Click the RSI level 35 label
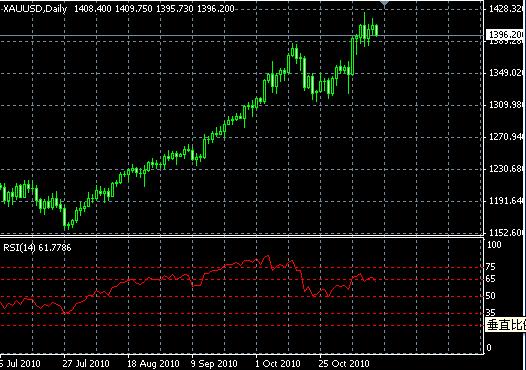This screenshot has width=526, height=370. pos(490,313)
